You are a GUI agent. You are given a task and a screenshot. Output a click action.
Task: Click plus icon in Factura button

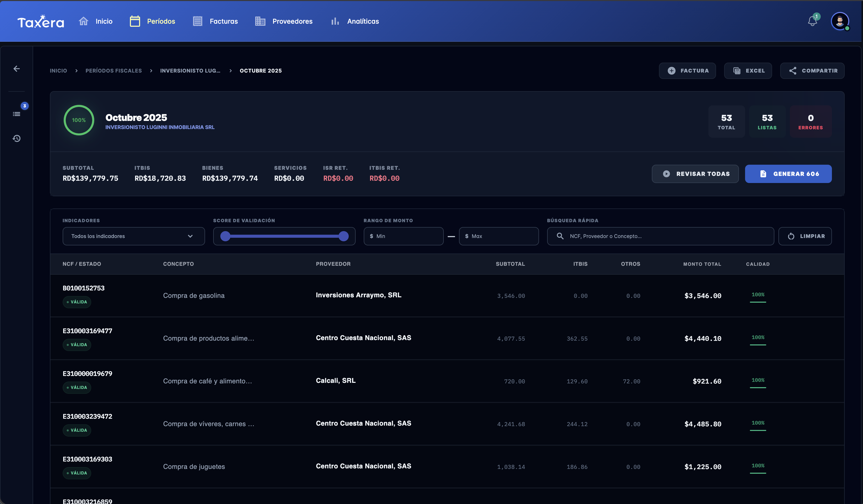click(671, 71)
